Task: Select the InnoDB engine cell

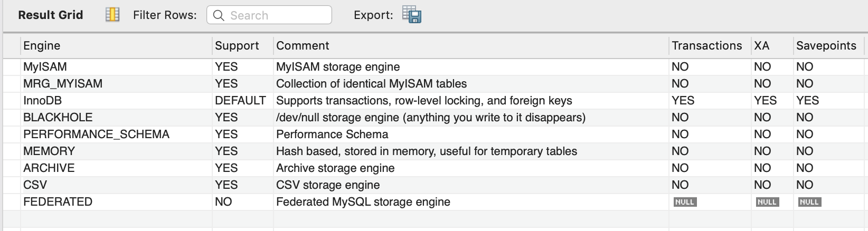Action: coord(42,101)
